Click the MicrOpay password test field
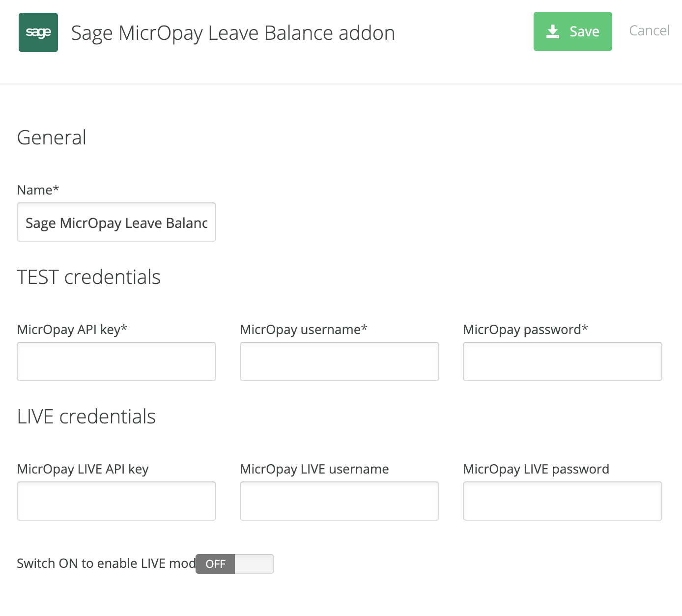This screenshot has width=682, height=616. (563, 362)
